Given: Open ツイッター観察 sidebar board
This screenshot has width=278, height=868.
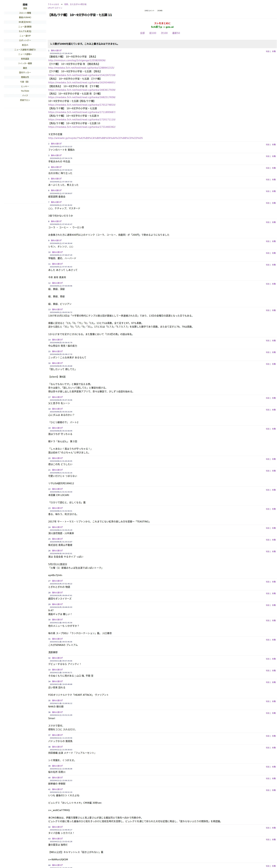Looking at the screenshot, I should [x=25, y=63].
